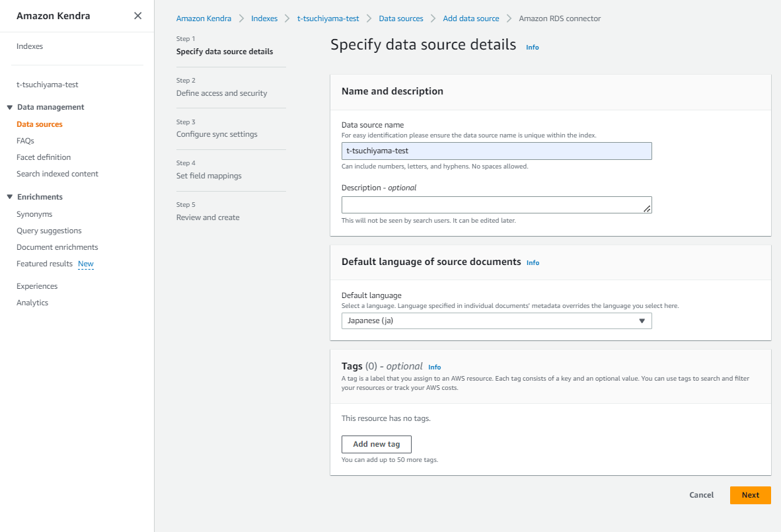Viewport: 781px width, 532px height.
Task: Open Synonyms under Enrichments
Action: click(34, 214)
